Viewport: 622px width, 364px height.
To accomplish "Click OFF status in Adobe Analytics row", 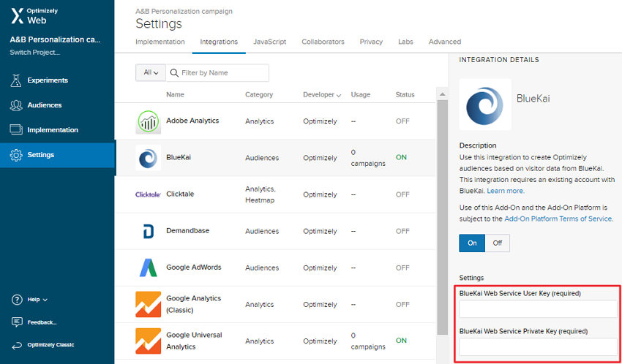I will [402, 121].
